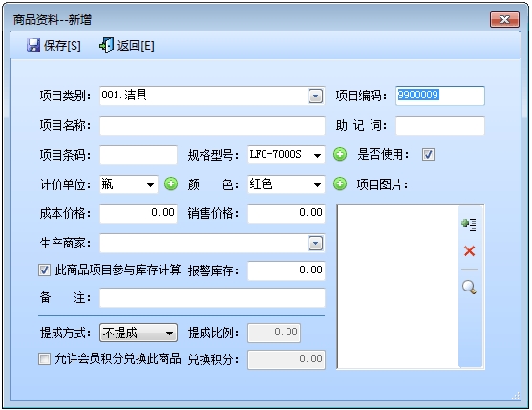Open the 提成方式 dropdown
This screenshot has width=532, height=410.
click(169, 334)
